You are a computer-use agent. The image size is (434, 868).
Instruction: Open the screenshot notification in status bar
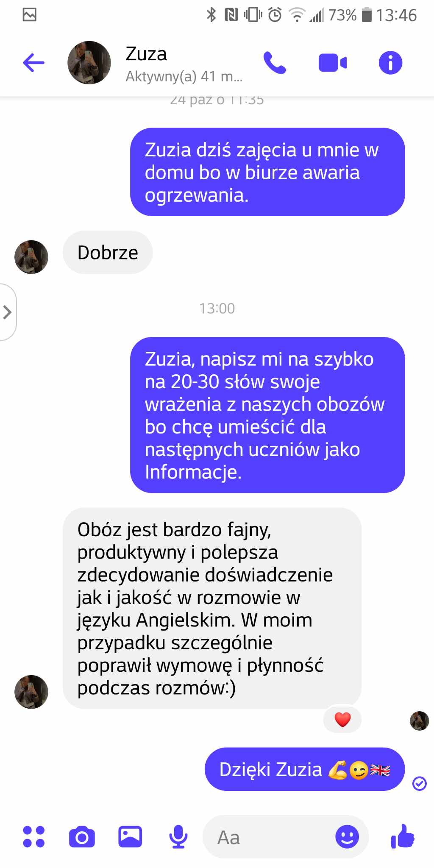[x=30, y=15]
